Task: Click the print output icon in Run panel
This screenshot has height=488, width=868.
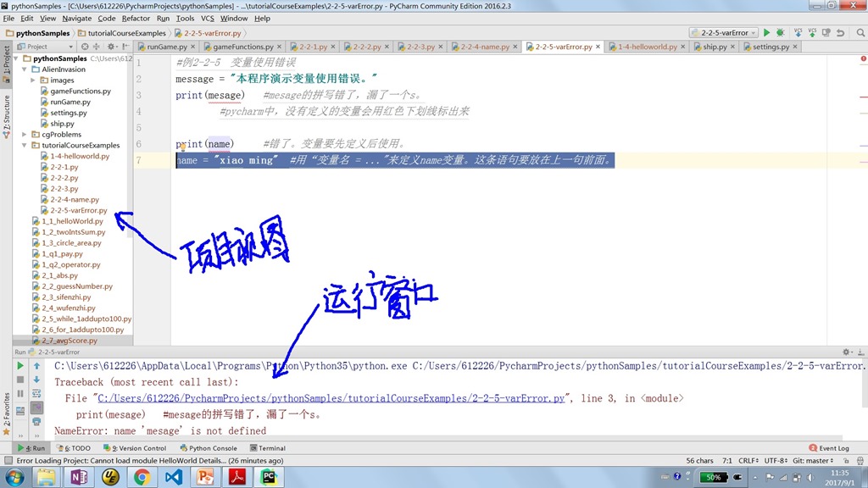Action: click(x=36, y=421)
